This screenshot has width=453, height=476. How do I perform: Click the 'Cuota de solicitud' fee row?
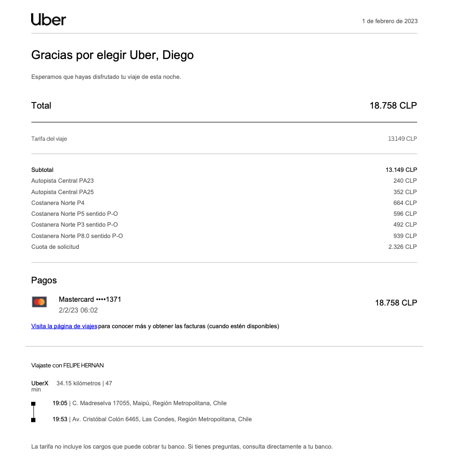55,247
